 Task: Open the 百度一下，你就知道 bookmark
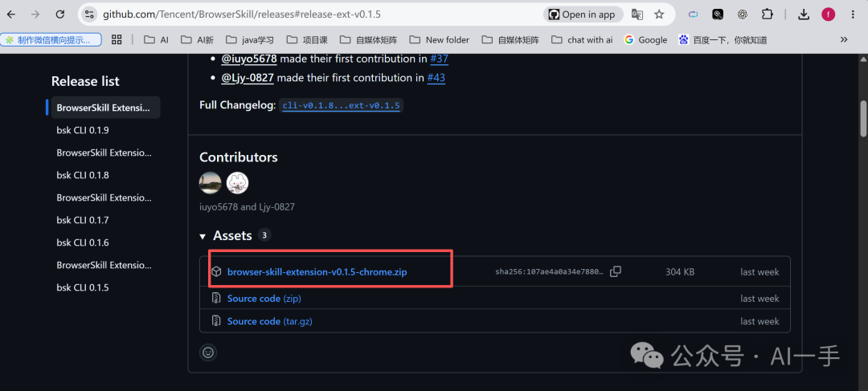coord(723,40)
